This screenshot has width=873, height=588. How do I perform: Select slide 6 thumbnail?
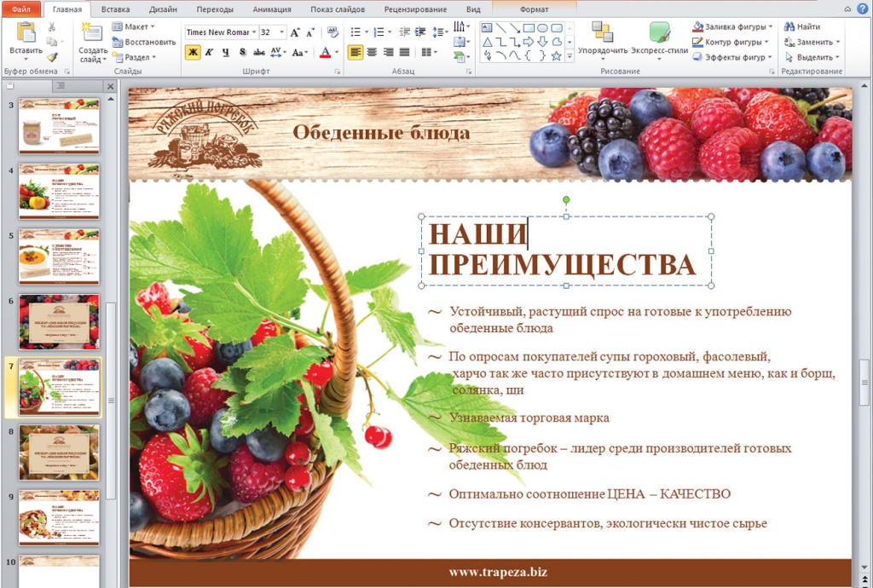tap(59, 322)
